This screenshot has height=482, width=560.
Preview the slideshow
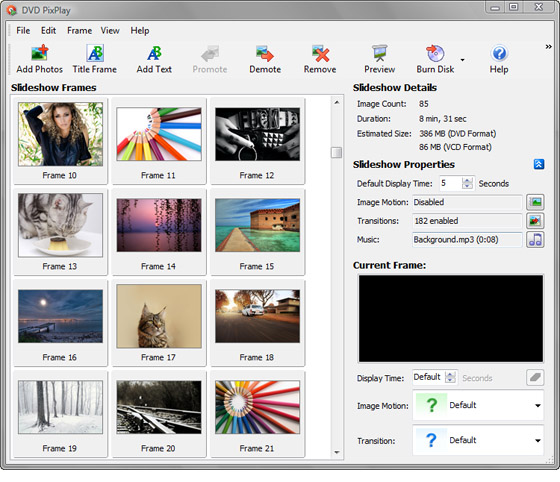point(379,59)
